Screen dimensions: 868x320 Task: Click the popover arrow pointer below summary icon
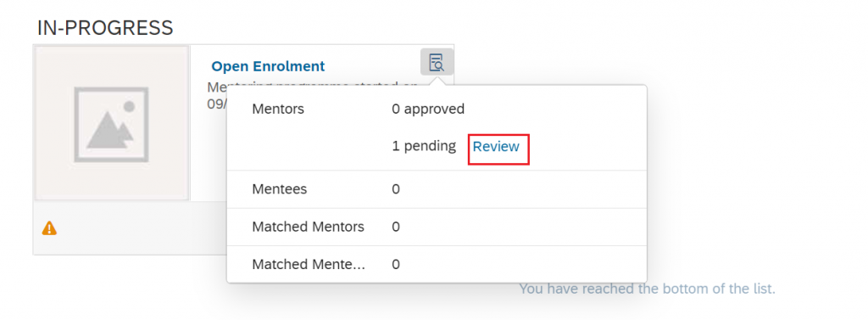437,81
